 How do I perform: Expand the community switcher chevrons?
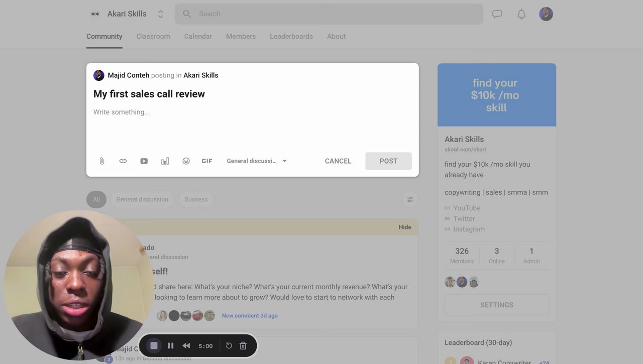click(161, 14)
